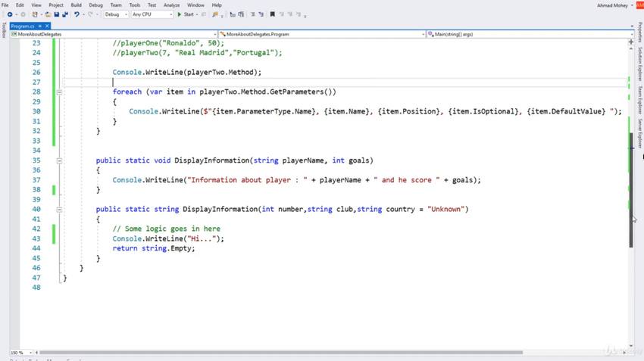
Task: Click the Increase Indent toolbar icon
Action: 261,14
